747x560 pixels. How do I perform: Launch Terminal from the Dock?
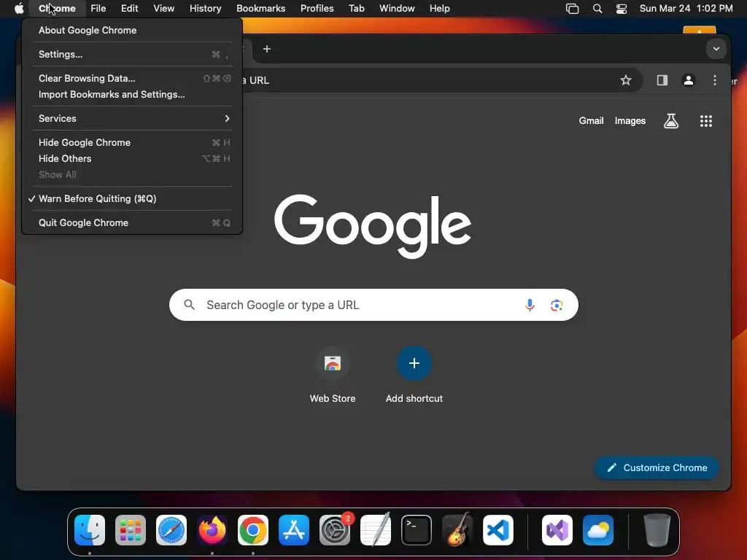point(417,529)
